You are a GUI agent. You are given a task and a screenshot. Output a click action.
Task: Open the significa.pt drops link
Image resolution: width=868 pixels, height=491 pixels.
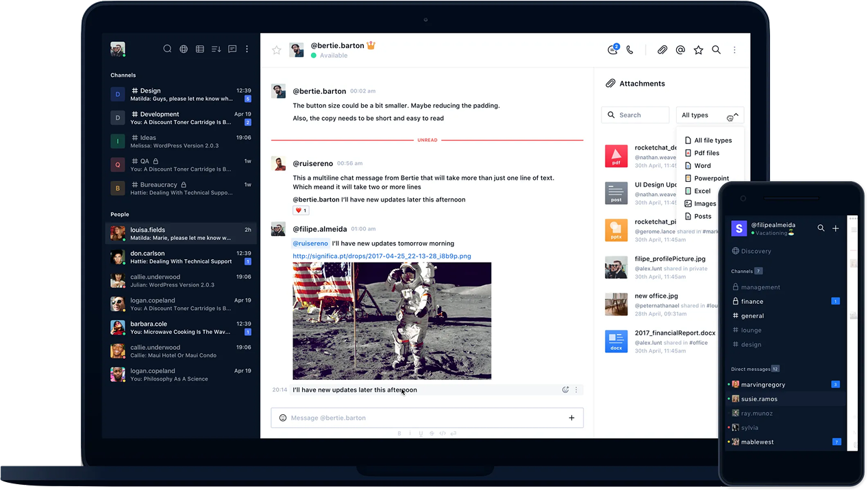tap(381, 256)
